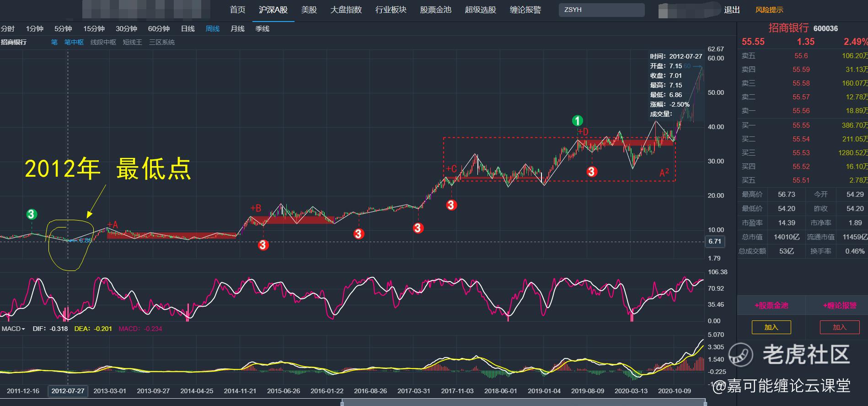Click the 买五 order book row
This screenshot has height=406, width=868.
click(x=803, y=180)
